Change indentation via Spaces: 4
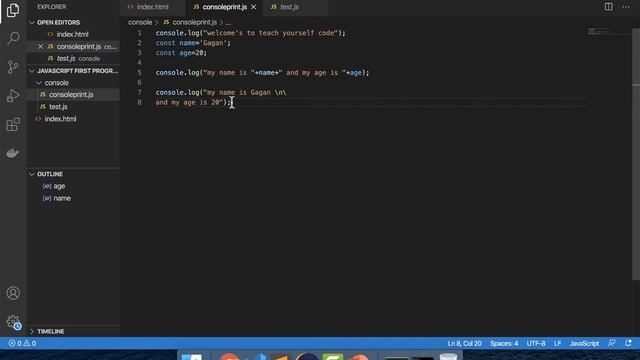 point(504,343)
